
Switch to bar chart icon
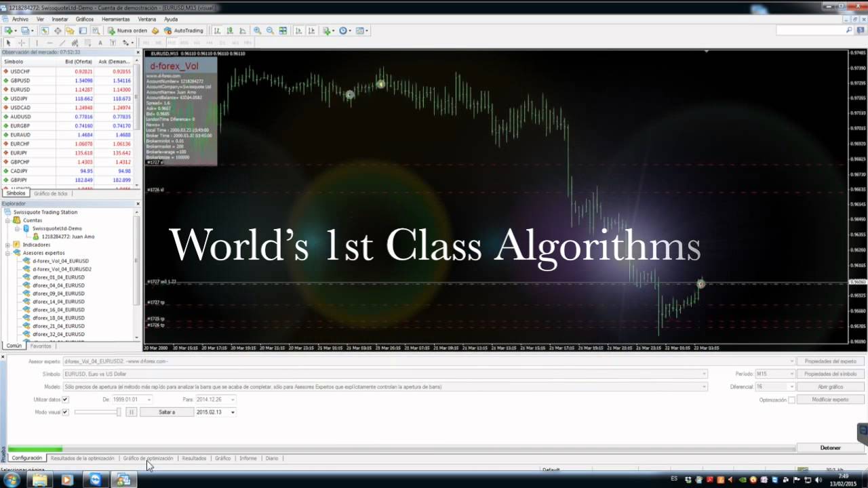click(x=217, y=30)
